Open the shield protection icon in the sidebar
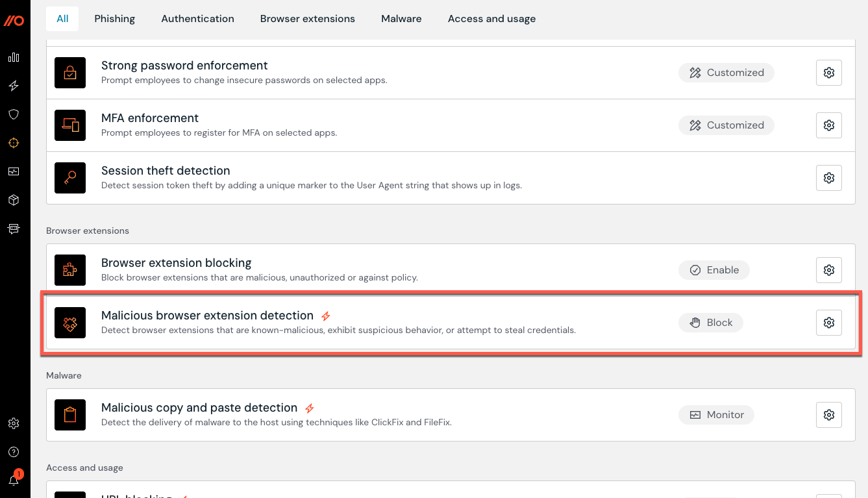 click(x=14, y=114)
